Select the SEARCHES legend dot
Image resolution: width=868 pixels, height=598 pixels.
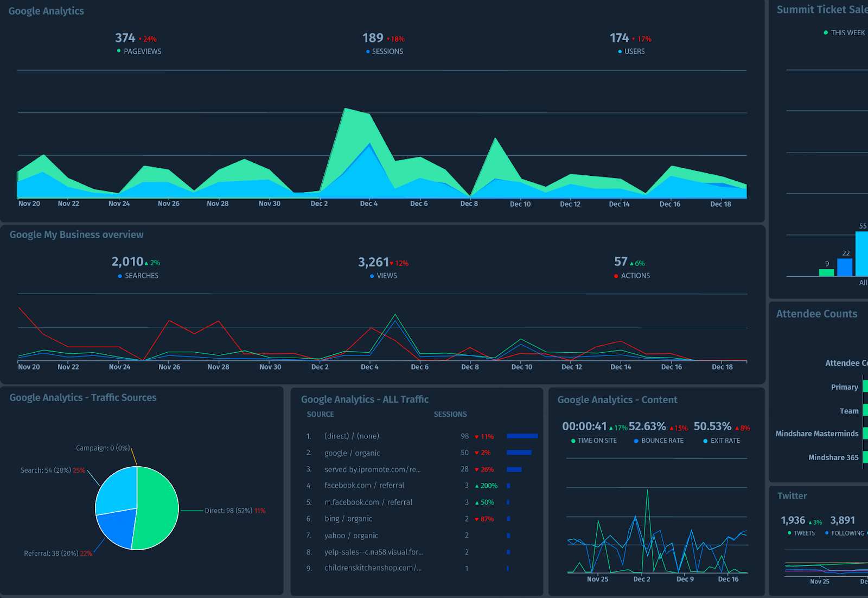click(119, 276)
